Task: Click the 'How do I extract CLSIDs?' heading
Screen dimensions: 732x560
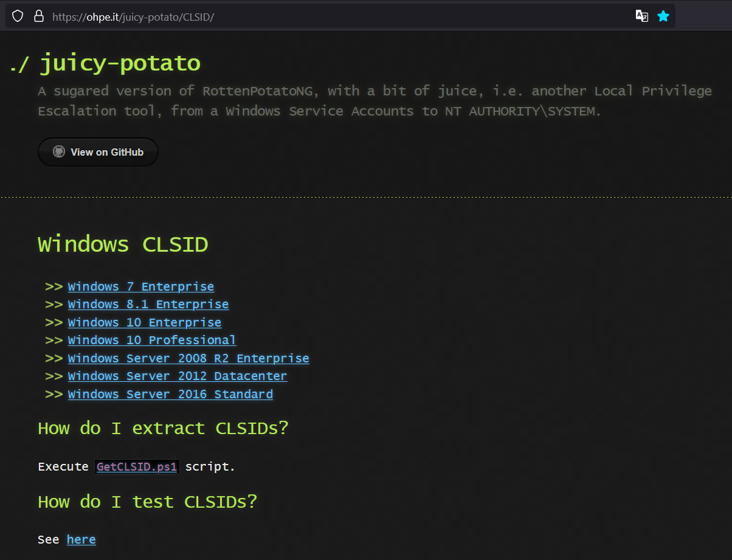Action: click(163, 428)
